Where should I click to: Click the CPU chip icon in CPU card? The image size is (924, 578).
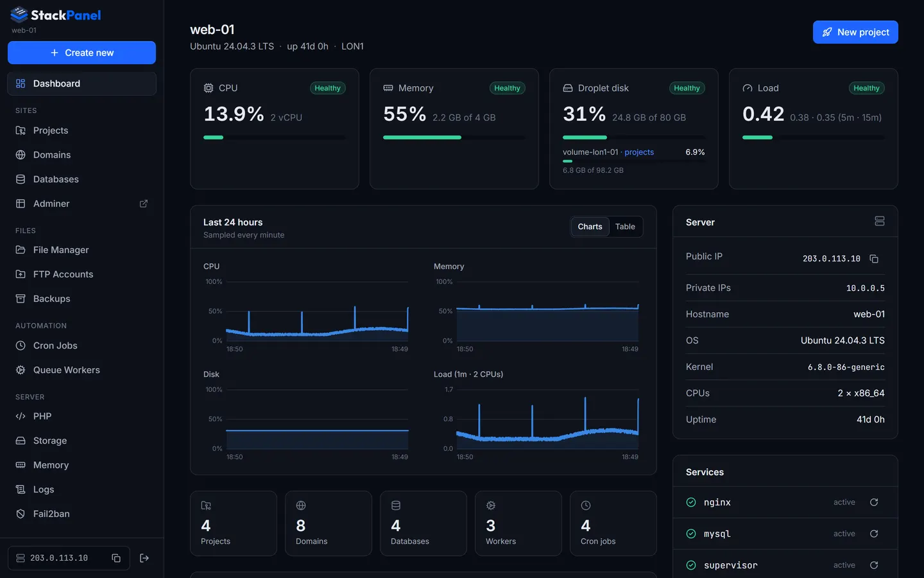[x=209, y=88]
